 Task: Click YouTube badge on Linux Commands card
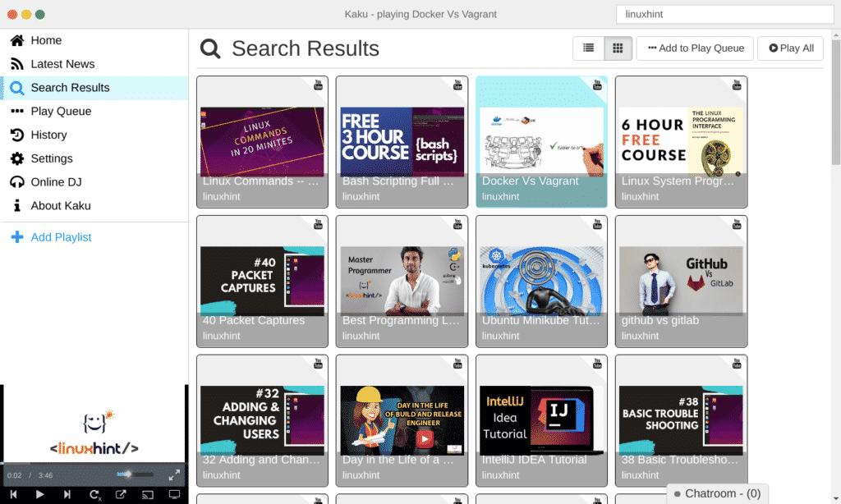pyautogui.click(x=318, y=85)
